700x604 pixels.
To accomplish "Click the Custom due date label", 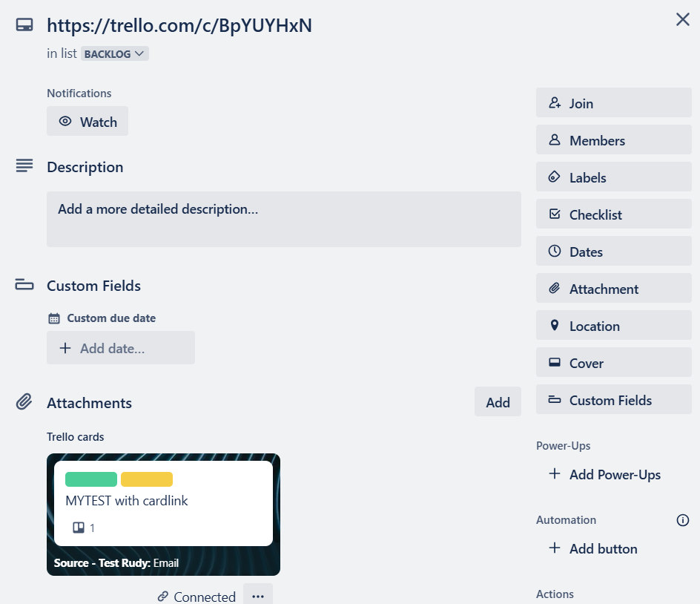I will 111,318.
